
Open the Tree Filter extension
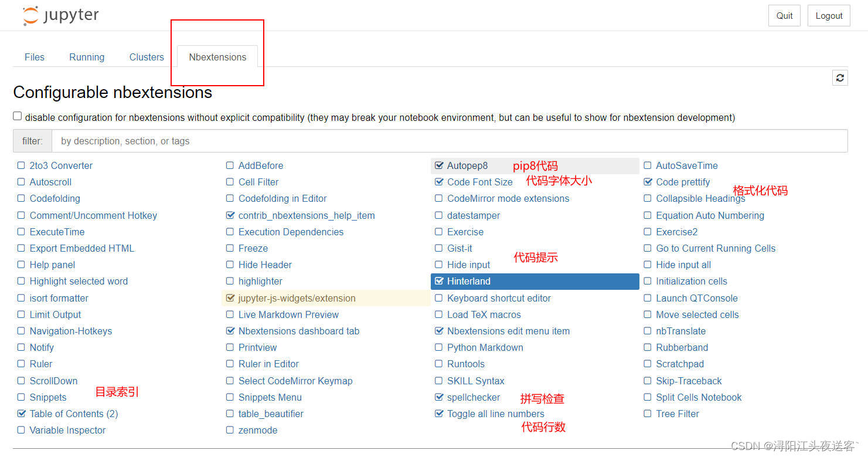click(678, 414)
